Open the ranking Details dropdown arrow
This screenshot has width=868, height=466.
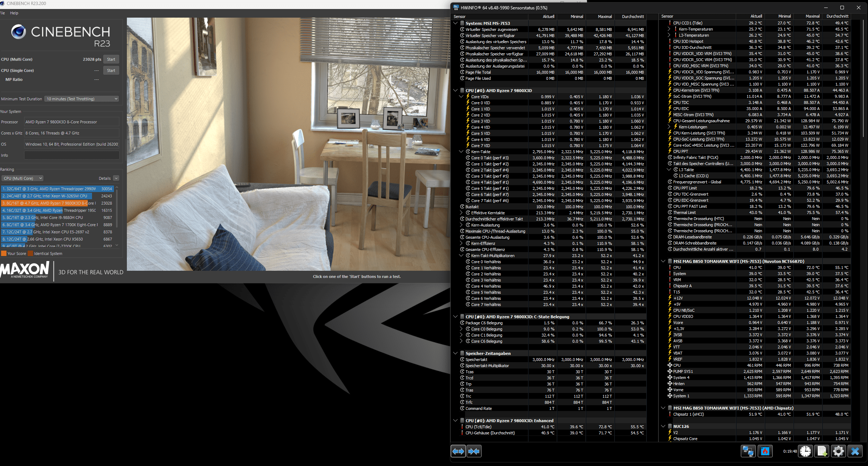pyautogui.click(x=116, y=178)
